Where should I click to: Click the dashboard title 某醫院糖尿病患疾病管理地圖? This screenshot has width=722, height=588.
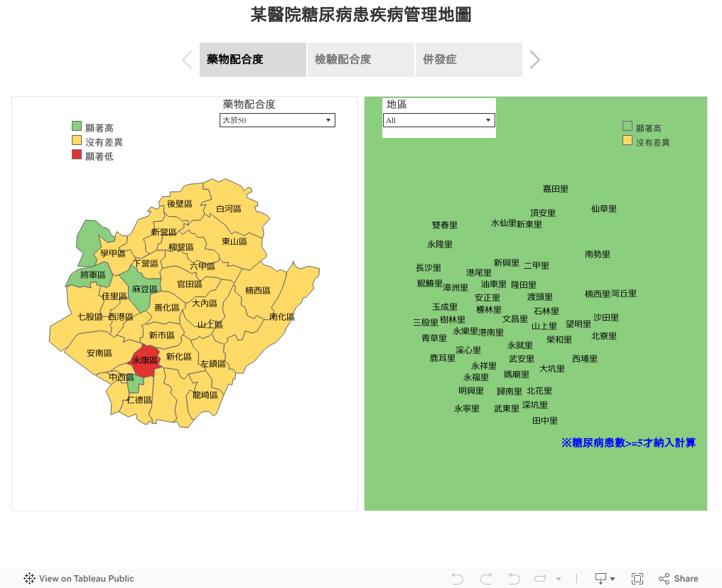[361, 14]
